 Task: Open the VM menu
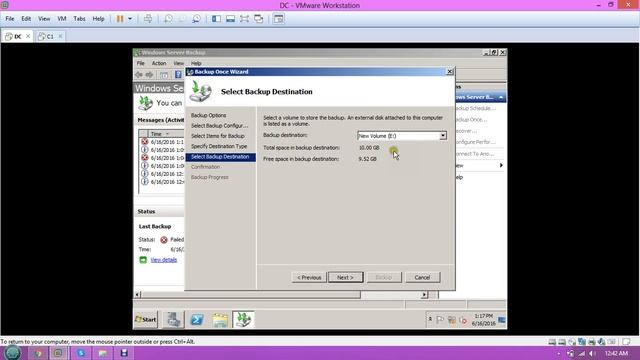point(62,19)
